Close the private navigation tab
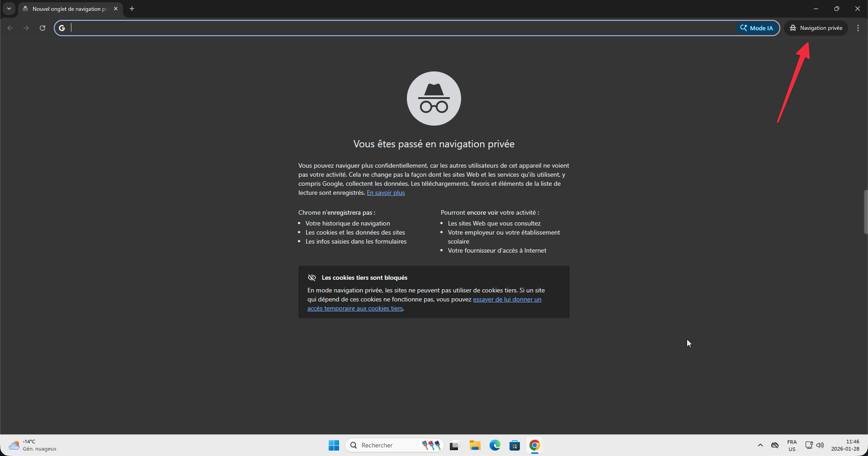This screenshot has width=868, height=456. (x=116, y=9)
